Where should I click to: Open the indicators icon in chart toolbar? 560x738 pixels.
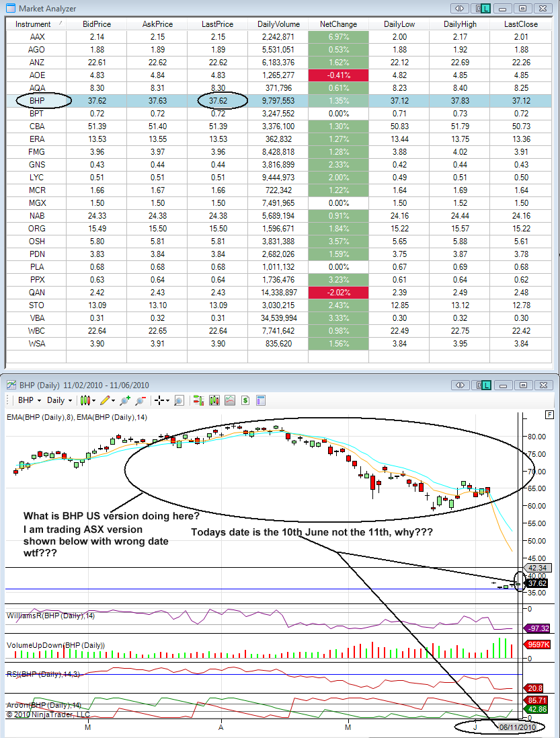229,400
